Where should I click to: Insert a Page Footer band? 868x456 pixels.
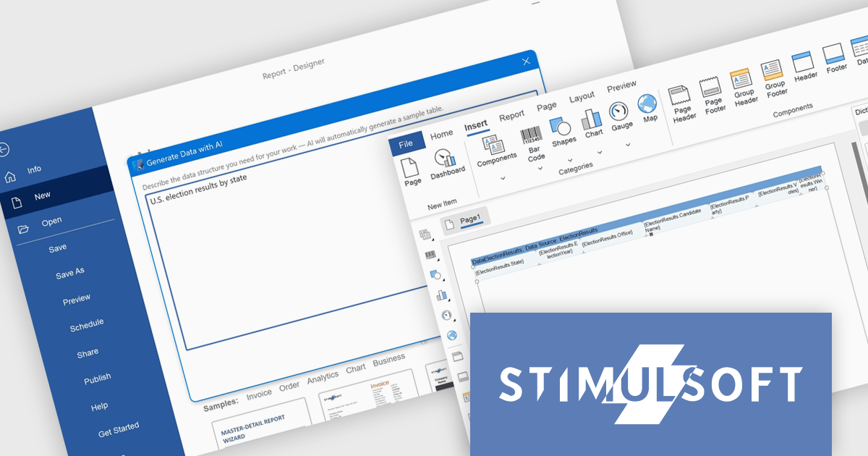coord(712,88)
